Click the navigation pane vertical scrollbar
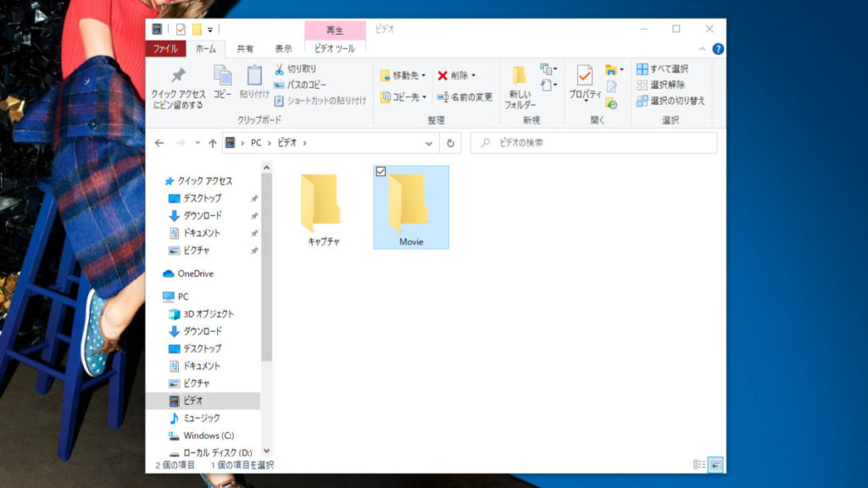 point(266,271)
